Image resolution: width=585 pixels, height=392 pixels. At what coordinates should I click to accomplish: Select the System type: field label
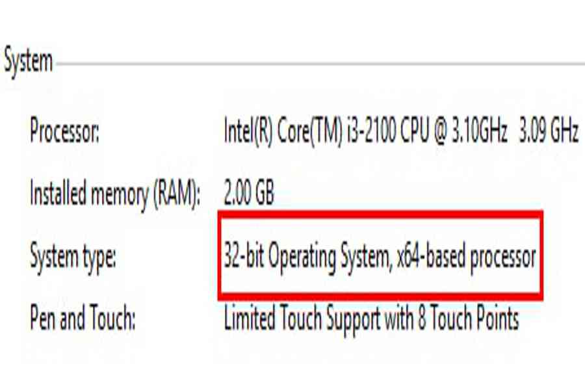[73, 257]
